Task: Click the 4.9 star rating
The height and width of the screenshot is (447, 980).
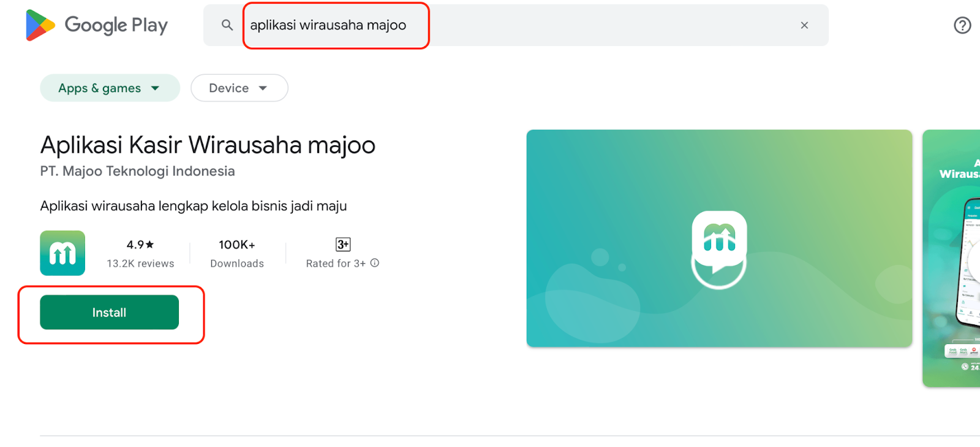Action: [140, 245]
